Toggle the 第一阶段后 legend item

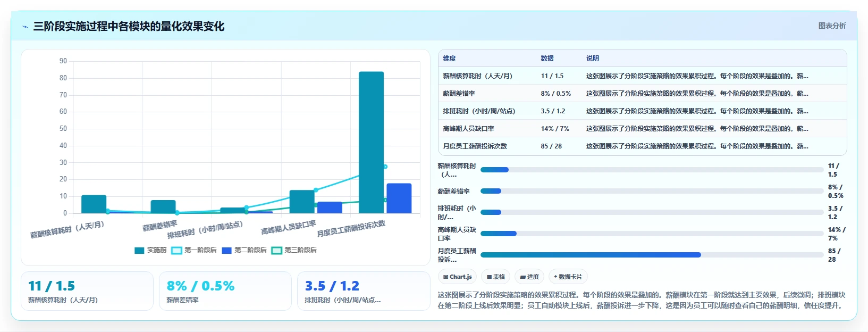[x=194, y=250]
